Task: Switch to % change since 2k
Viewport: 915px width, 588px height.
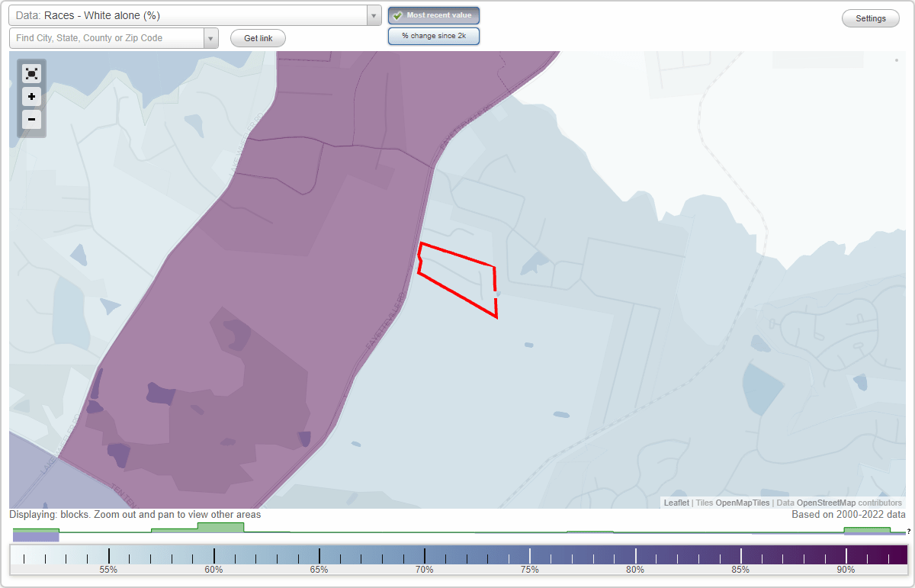Action: [434, 36]
